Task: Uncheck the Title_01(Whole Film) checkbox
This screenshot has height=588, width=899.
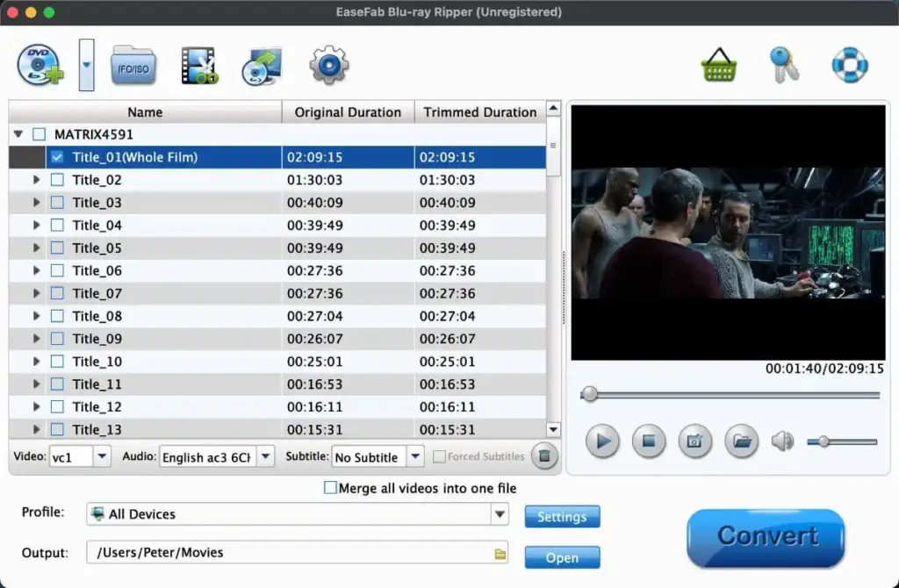Action: [56, 156]
